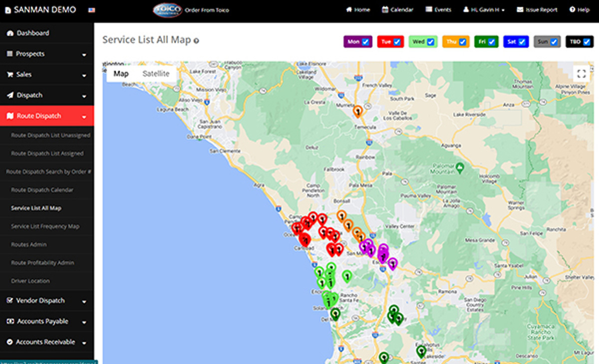Click the Toico logo in the header
The image size is (599, 364).
pyautogui.click(x=167, y=10)
